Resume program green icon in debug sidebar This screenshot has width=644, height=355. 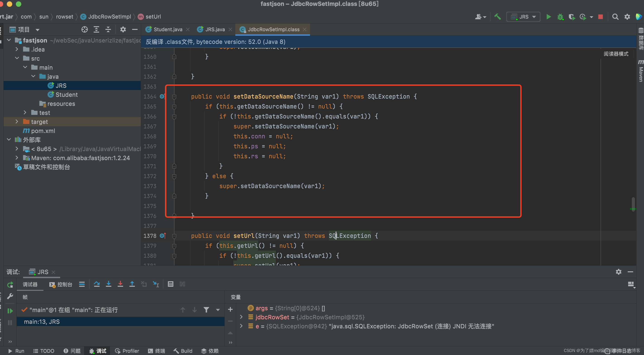click(x=10, y=311)
